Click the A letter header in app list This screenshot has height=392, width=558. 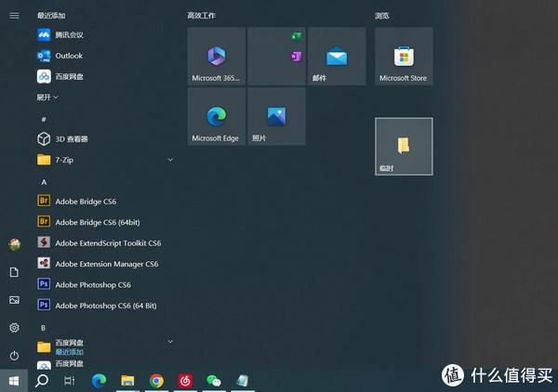point(44,182)
